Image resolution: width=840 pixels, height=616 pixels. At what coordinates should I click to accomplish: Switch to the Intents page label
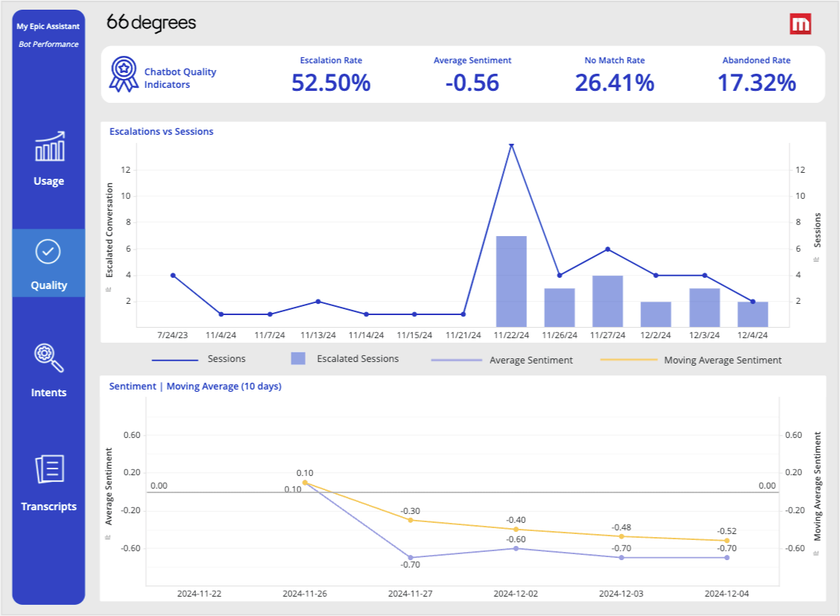tap(48, 393)
